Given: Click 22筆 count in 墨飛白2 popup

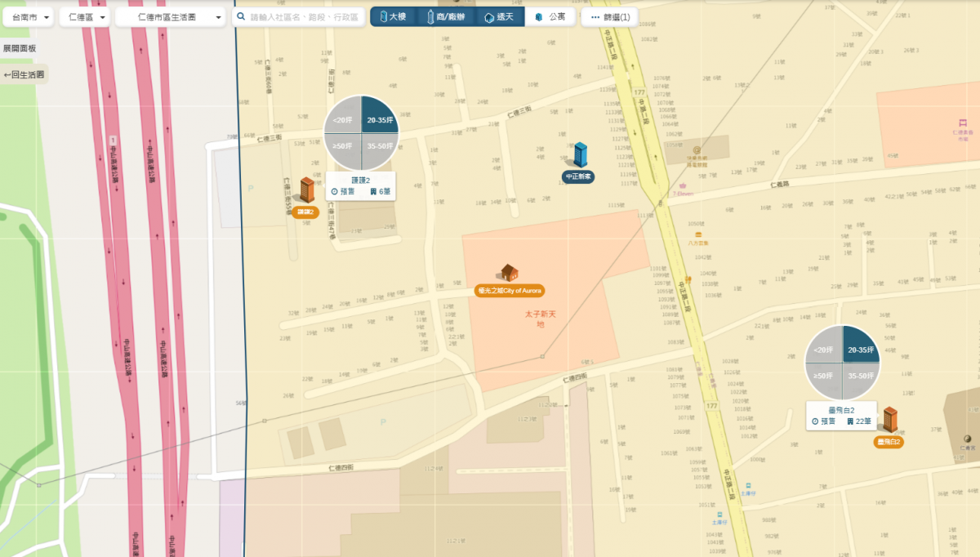Looking at the screenshot, I should pos(859,422).
